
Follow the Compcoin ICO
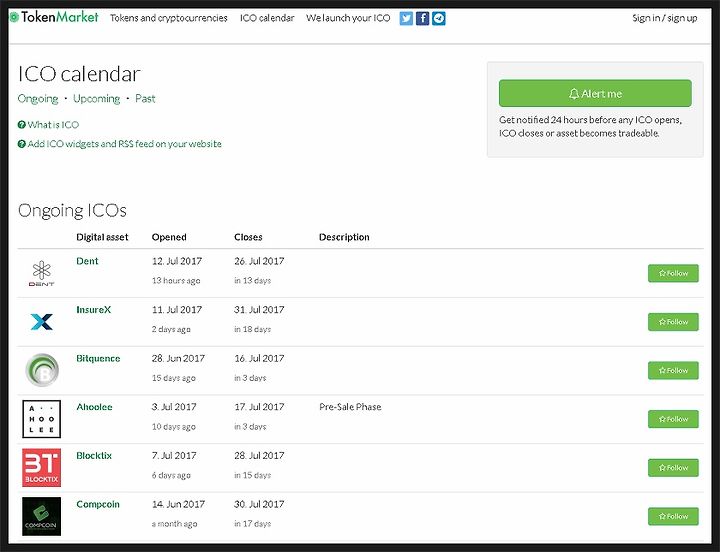point(673,517)
